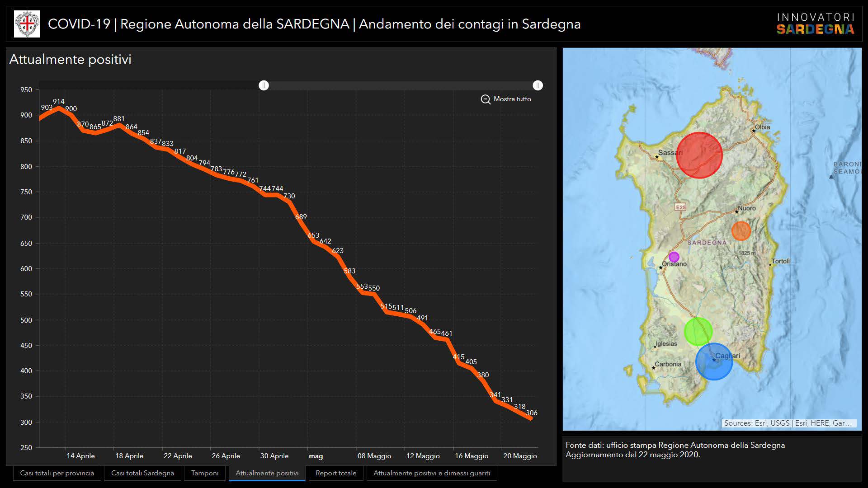Select the purple Oristano circle marker
Viewport: 868px width, 488px height.
click(x=674, y=257)
